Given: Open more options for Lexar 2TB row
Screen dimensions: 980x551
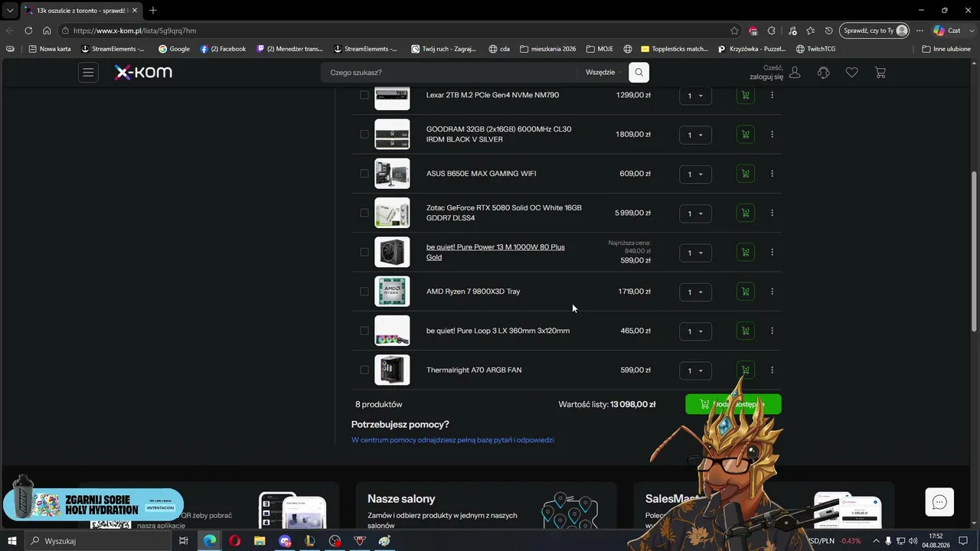Looking at the screenshot, I should click(x=772, y=95).
